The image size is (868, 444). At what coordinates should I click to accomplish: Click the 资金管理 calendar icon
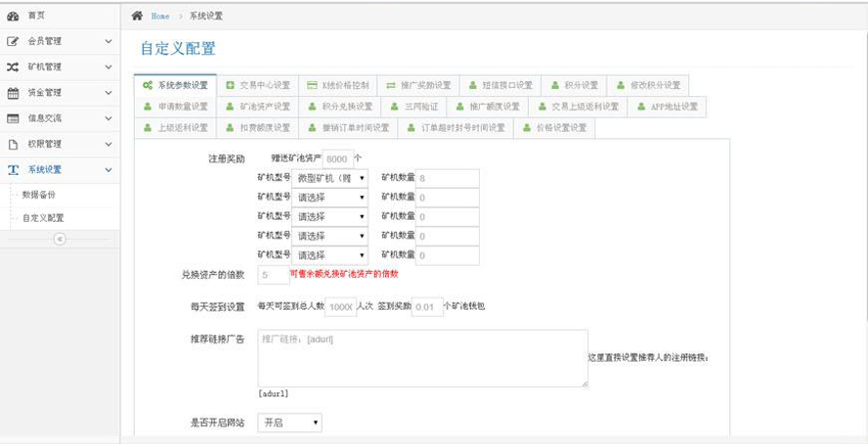click(x=13, y=93)
